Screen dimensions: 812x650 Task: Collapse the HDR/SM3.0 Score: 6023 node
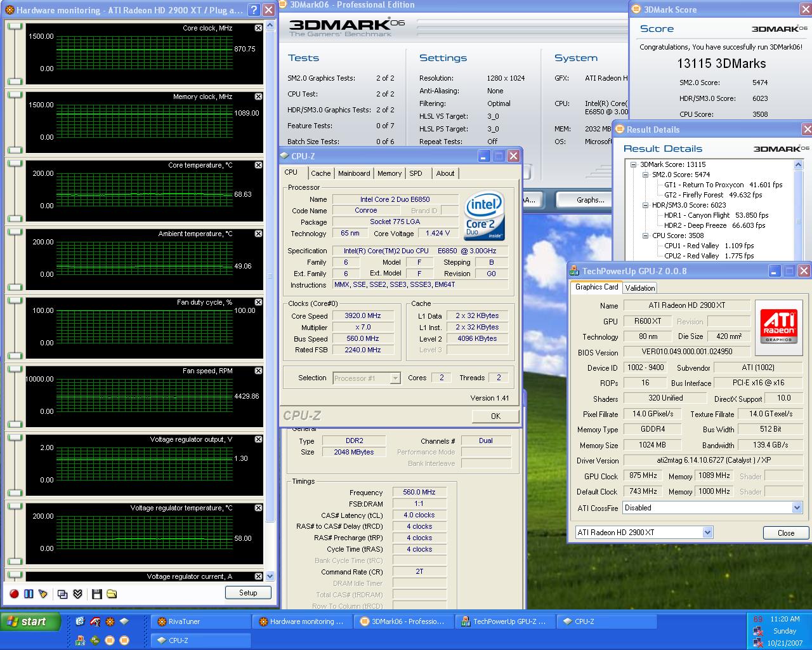point(645,205)
